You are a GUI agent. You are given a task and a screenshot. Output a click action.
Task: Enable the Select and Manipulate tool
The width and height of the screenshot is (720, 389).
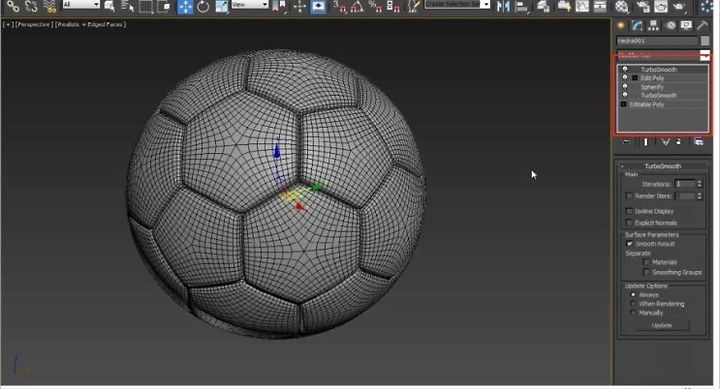tap(299, 6)
